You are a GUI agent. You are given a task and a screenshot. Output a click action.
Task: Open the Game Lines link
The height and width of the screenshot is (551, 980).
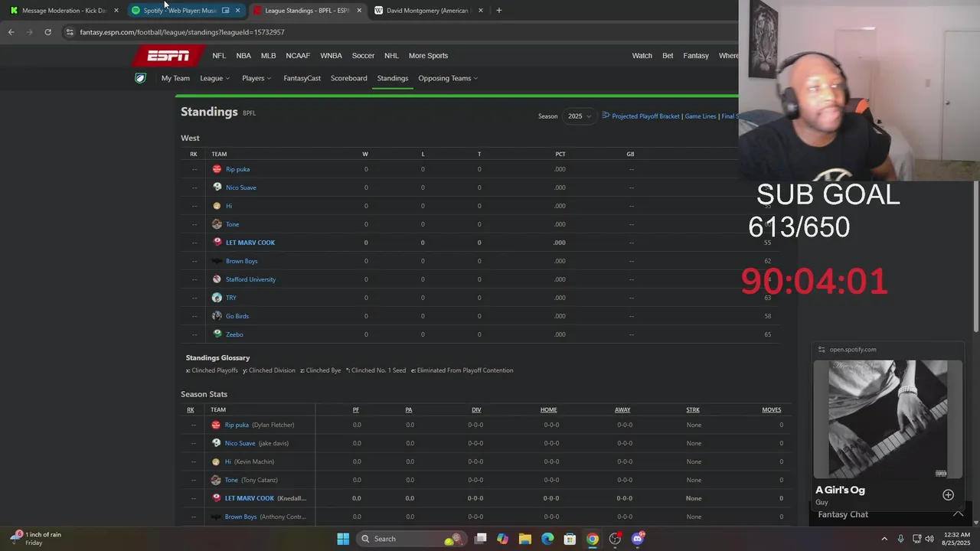701,116
